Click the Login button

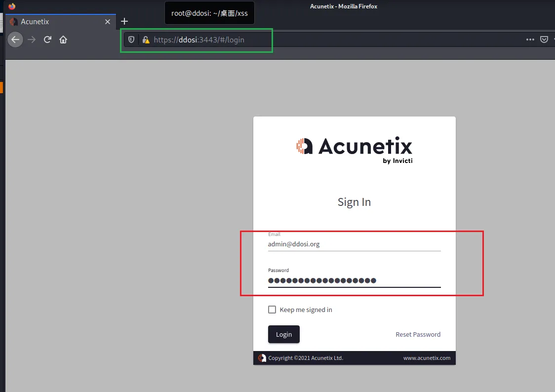coord(284,334)
